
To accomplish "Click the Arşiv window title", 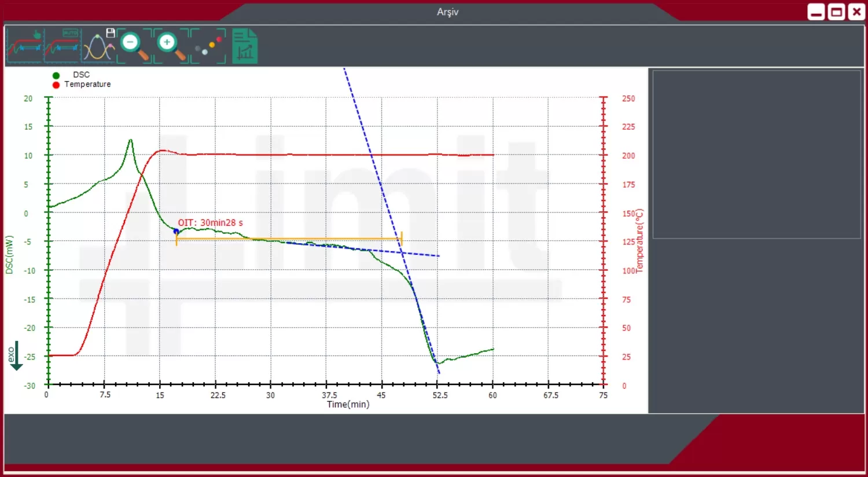I will click(448, 12).
